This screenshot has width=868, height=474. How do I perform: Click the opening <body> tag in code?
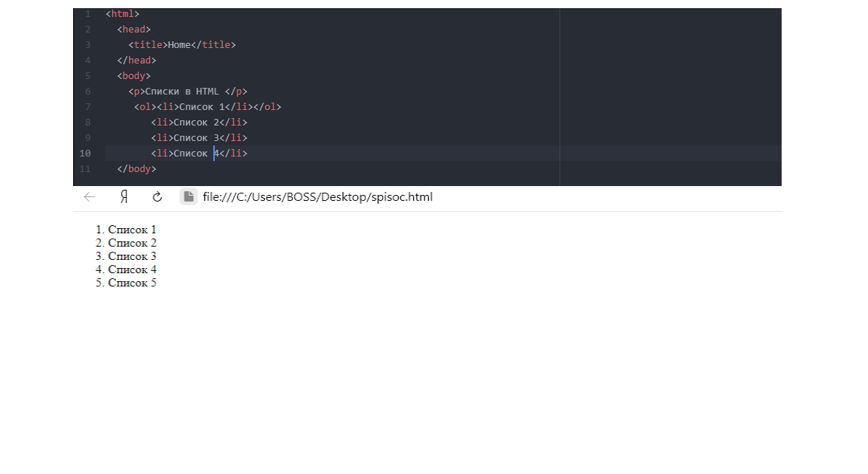[134, 76]
